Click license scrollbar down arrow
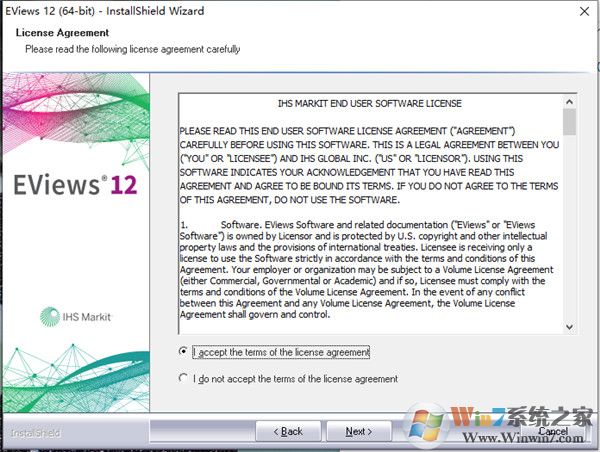Viewport: 600px width, 452px height. 569,327
